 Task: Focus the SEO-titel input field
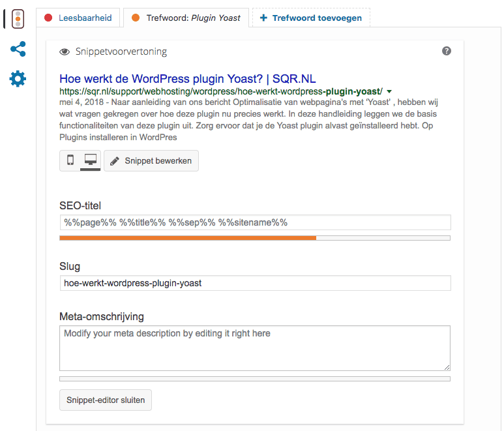(254, 222)
